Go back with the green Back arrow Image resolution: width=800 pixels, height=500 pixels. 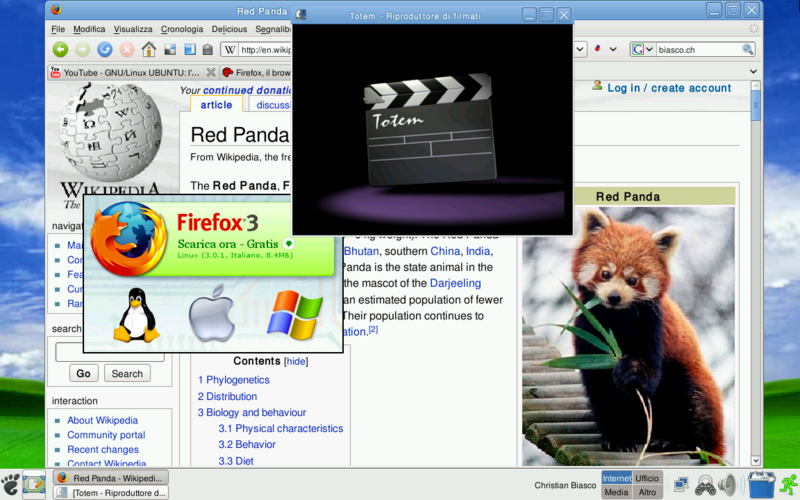coord(60,49)
